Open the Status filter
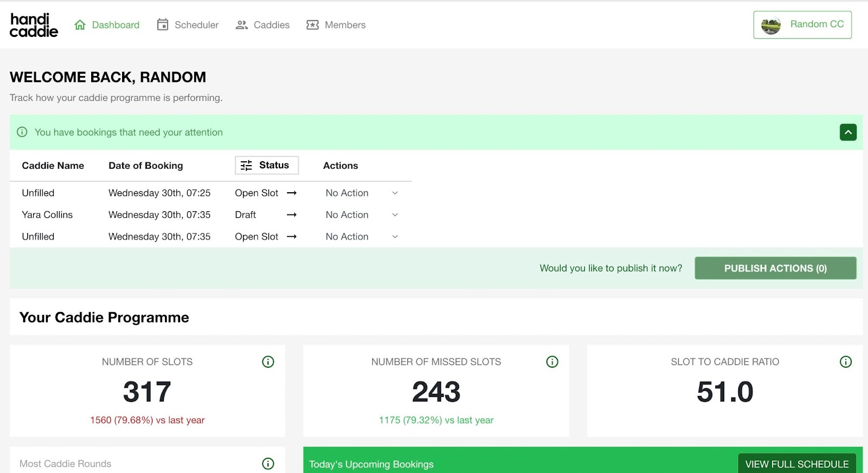This screenshot has width=868, height=473. coord(266,166)
